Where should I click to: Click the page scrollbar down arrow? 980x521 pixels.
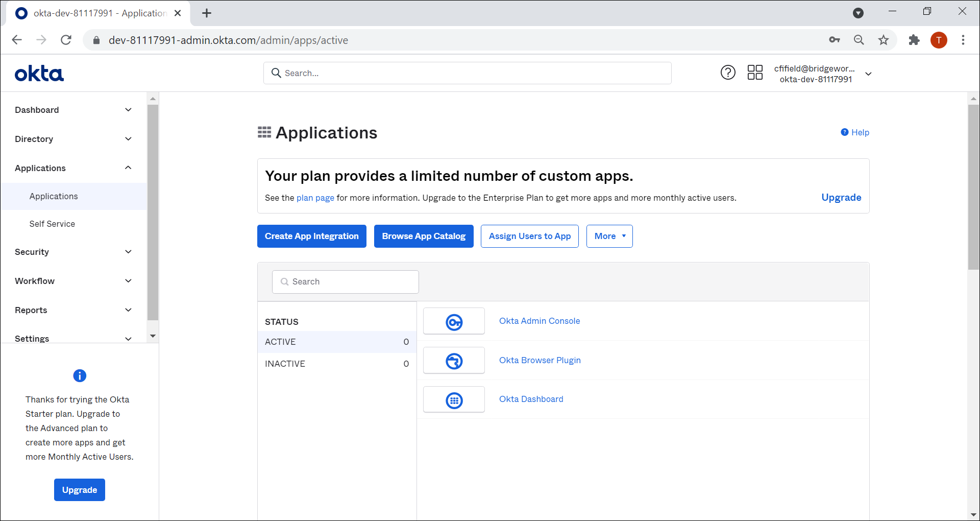pyautogui.click(x=973, y=515)
